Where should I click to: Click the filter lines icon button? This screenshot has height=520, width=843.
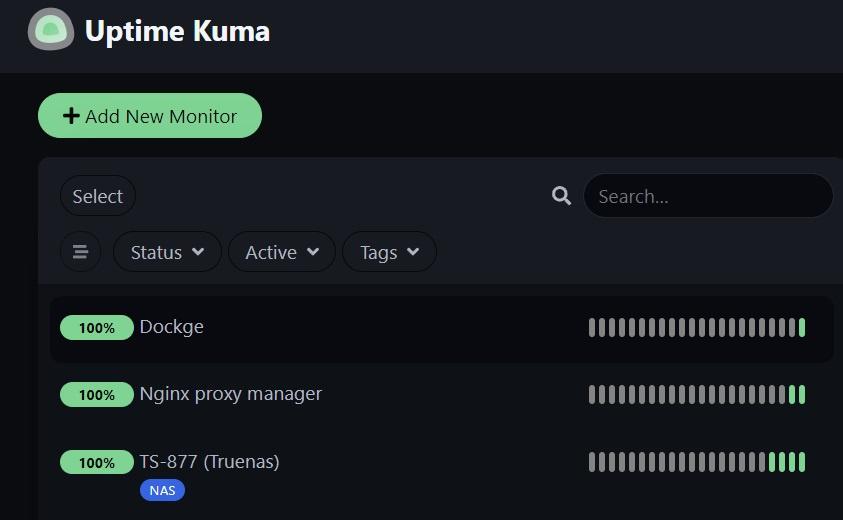click(80, 252)
